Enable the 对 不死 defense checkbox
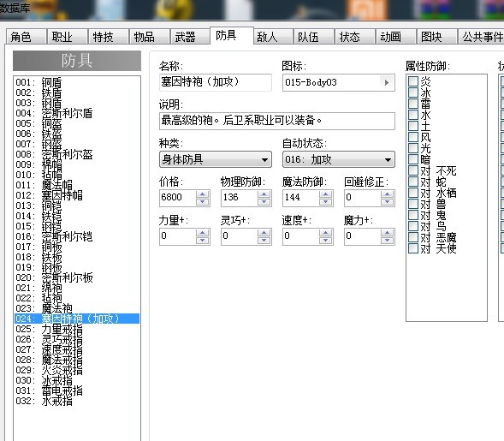Screen dimensions: 504x441 tap(413, 170)
